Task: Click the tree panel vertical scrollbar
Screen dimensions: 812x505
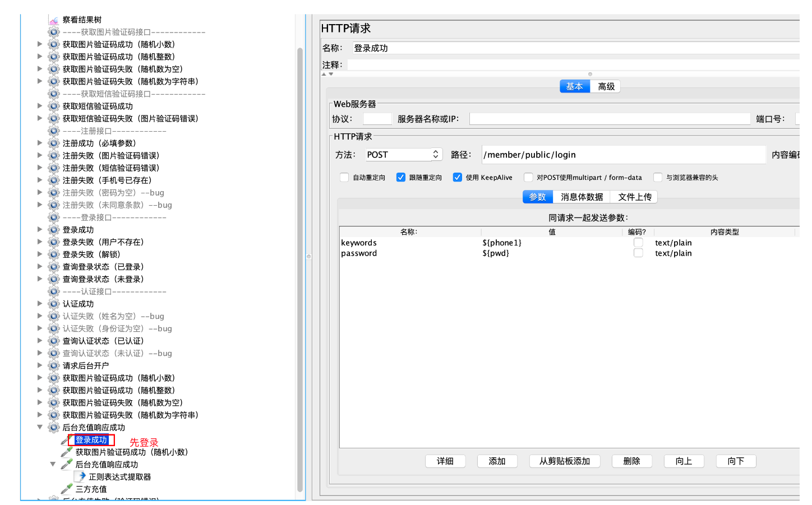Action: [x=300, y=269]
